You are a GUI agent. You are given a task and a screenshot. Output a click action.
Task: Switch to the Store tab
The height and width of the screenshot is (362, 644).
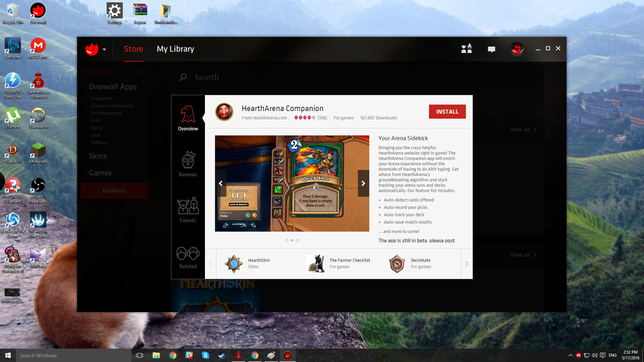pyautogui.click(x=133, y=49)
